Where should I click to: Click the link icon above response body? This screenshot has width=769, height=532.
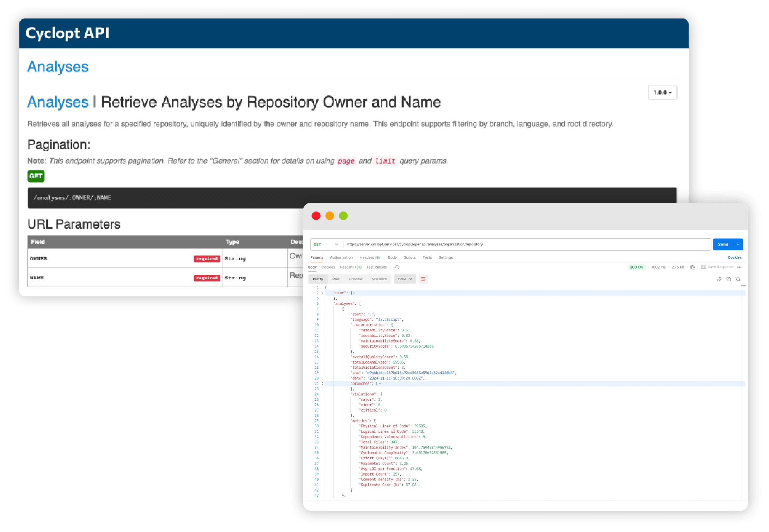tap(719, 279)
